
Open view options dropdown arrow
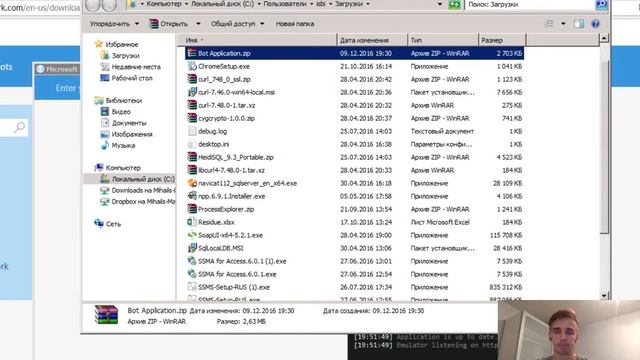click(563, 24)
